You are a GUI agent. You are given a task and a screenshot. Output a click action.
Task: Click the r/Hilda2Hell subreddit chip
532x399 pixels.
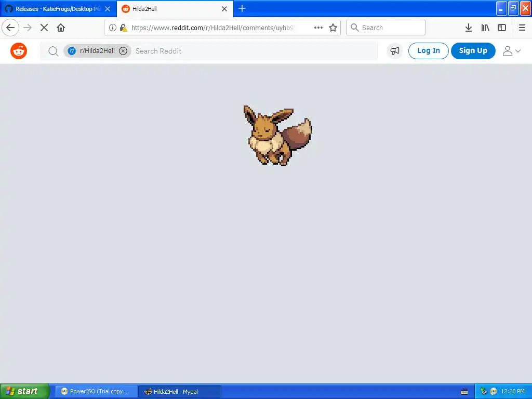click(97, 51)
